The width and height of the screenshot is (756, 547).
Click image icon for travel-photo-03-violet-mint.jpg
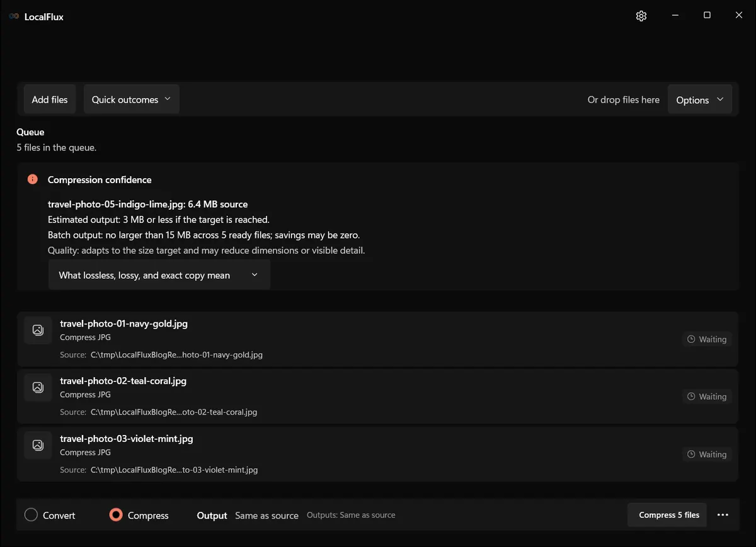pyautogui.click(x=38, y=445)
